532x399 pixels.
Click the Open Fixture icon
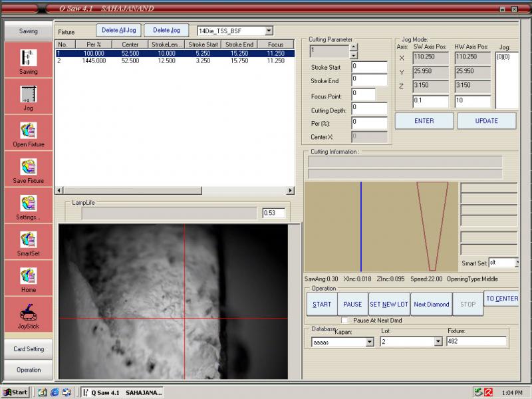point(28,130)
